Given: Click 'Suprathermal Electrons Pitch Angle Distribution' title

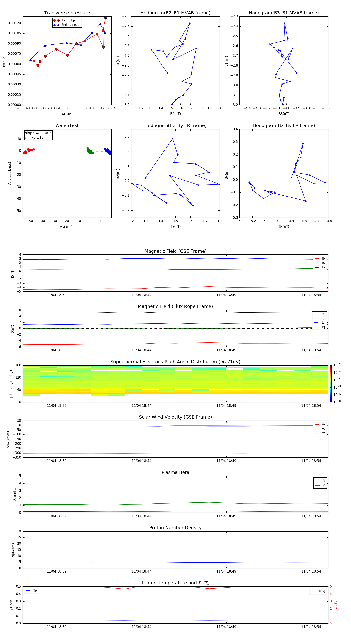Looking at the screenshot, I should coord(175,362).
